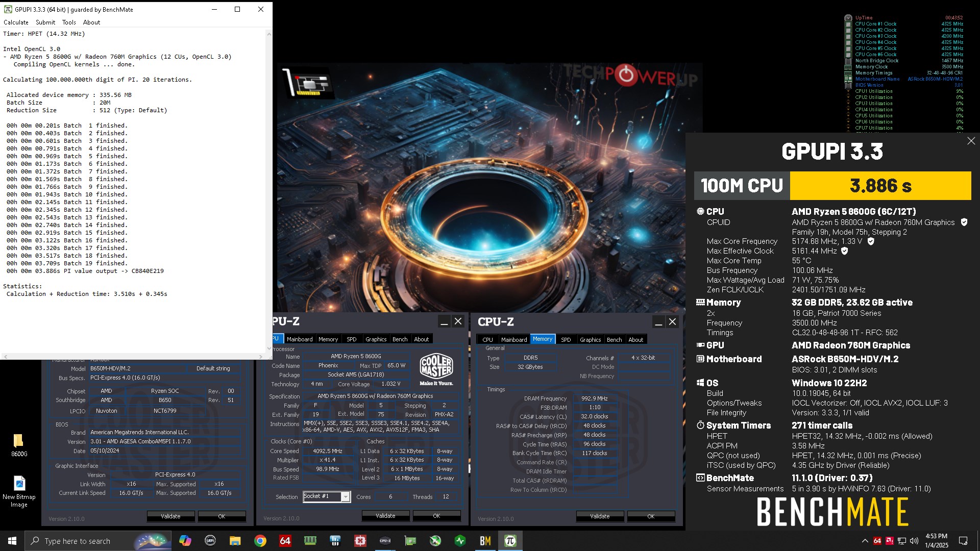Click the 'Memory Timings' row in sensor overlay
Viewport: 980px width, 551px height.
coord(909,73)
